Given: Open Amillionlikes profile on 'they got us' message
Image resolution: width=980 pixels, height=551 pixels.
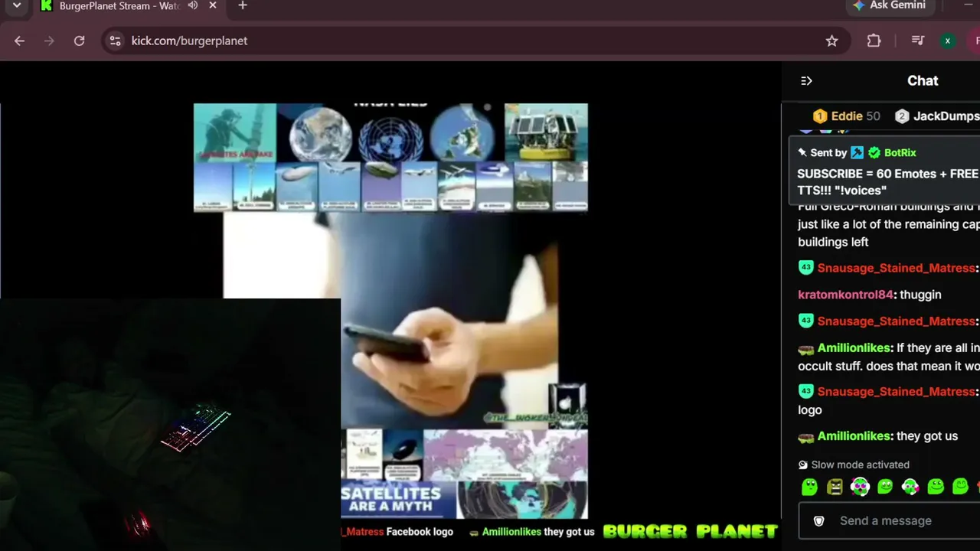Looking at the screenshot, I should (854, 436).
